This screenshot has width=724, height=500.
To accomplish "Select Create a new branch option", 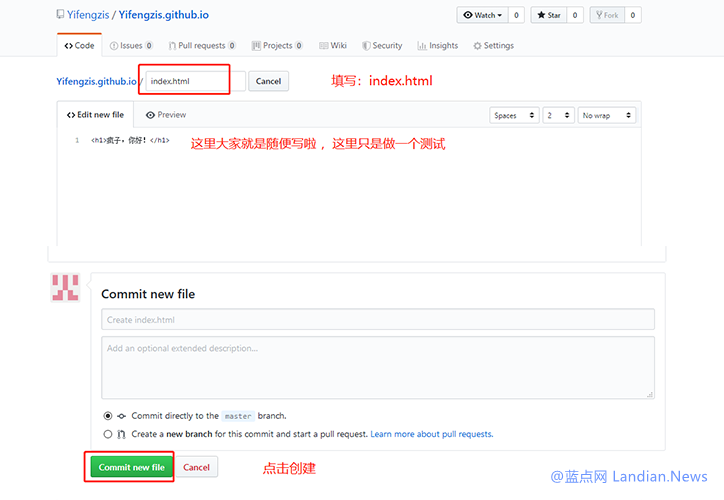I will point(108,434).
